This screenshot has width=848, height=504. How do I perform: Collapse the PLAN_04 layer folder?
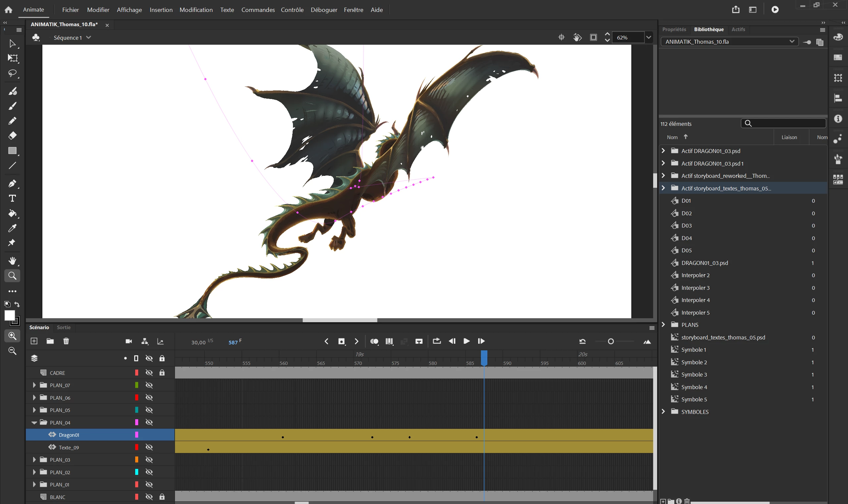(34, 423)
